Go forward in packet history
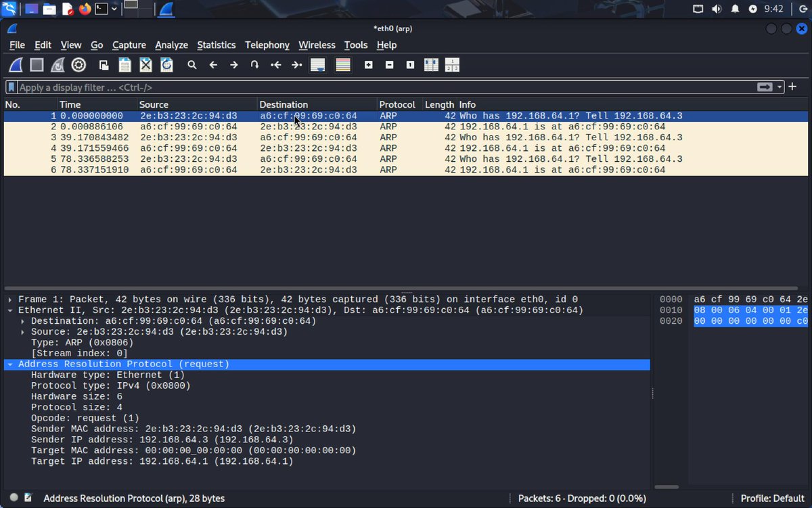The height and width of the screenshot is (508, 812). point(234,65)
